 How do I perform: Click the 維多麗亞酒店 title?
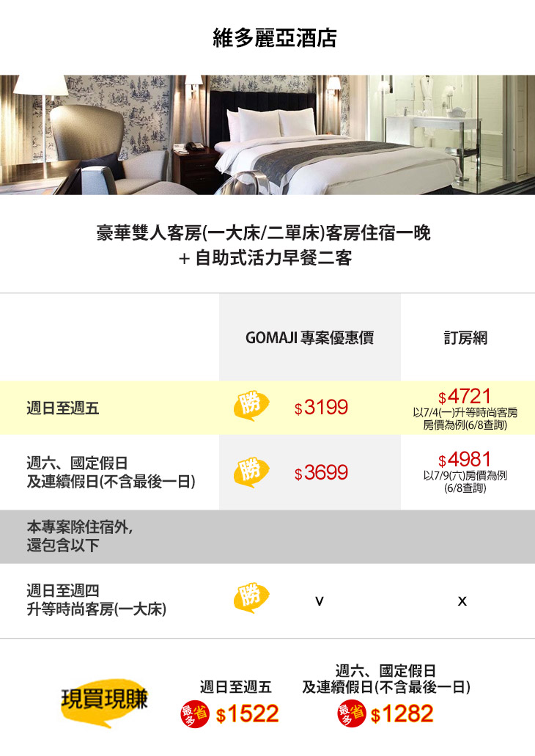(x=275, y=38)
